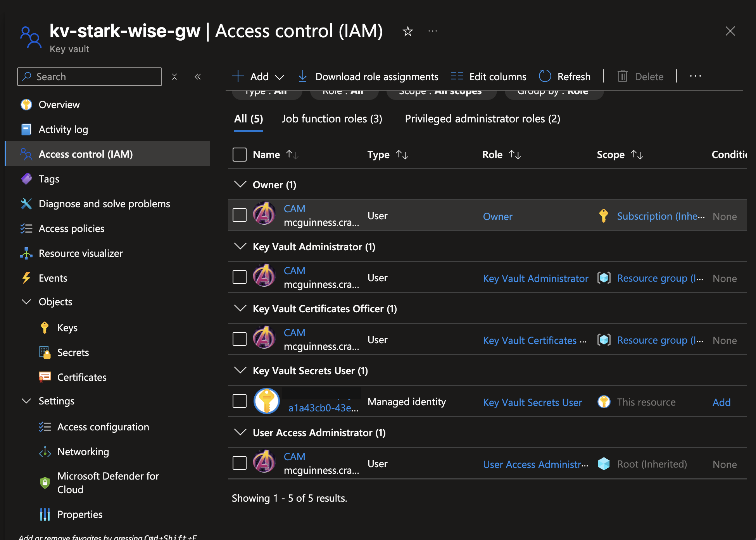This screenshot has height=540, width=756.
Task: Switch to Job function roles (3) tab
Action: click(332, 119)
